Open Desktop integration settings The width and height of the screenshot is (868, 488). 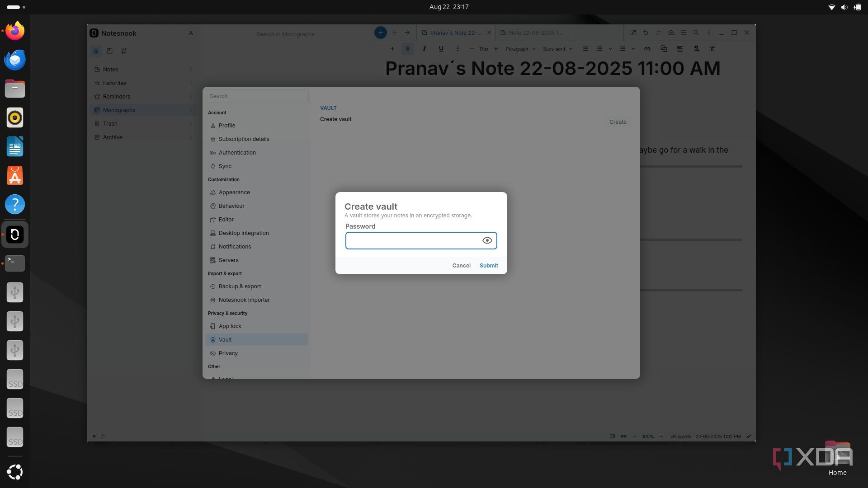(256, 233)
